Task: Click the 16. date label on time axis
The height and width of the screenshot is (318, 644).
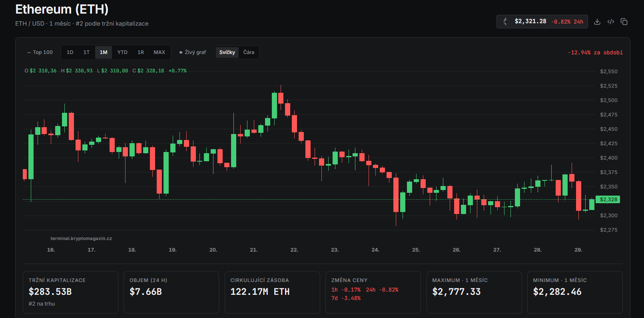Action: click(x=51, y=250)
